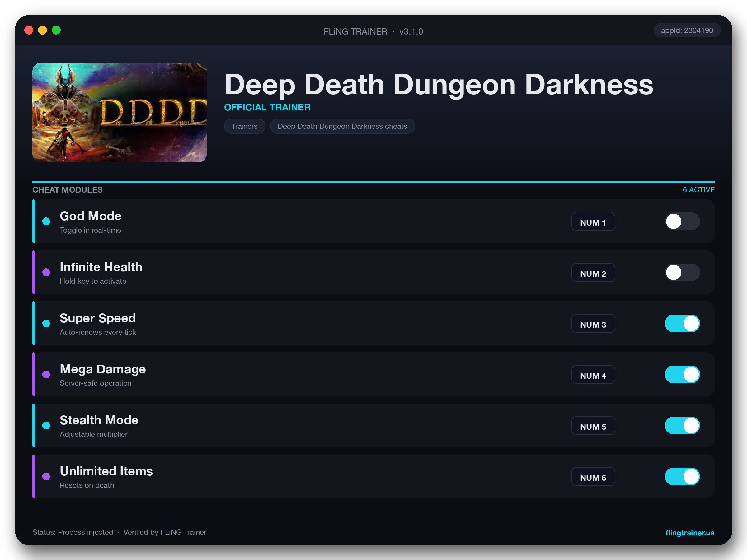Click the Stealth Mode title text
747x560 pixels.
(99, 420)
